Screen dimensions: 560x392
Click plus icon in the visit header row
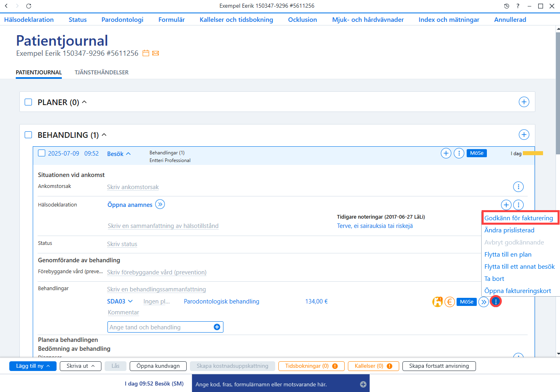[x=446, y=153]
